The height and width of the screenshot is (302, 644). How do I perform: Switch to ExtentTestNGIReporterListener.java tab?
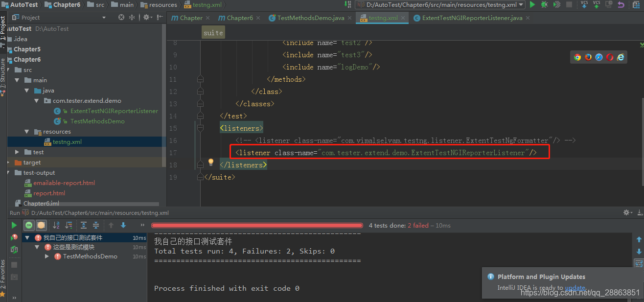pos(472,18)
